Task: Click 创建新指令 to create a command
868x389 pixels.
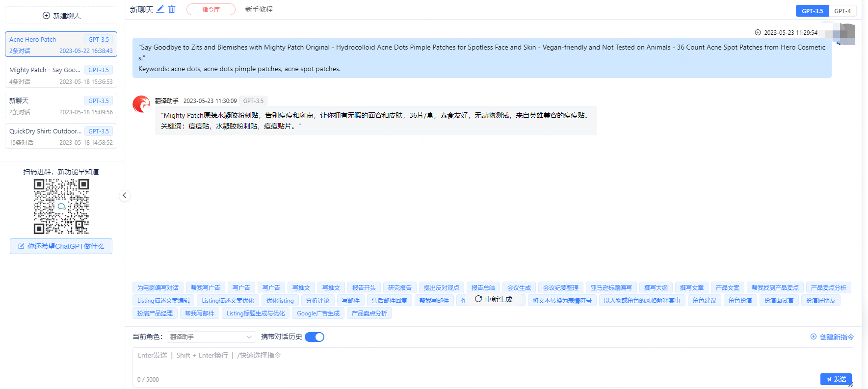Action: pos(832,337)
